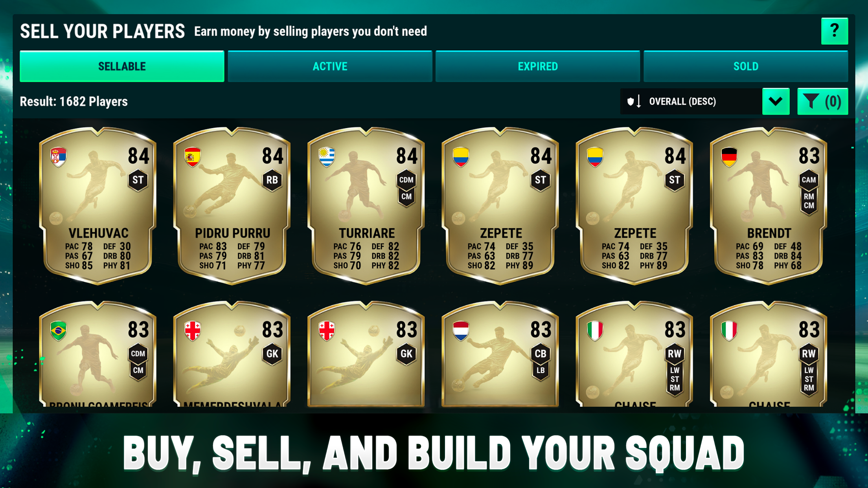Select the Vlehuvac 84 ST card
The image size is (868, 488).
pos(98,205)
